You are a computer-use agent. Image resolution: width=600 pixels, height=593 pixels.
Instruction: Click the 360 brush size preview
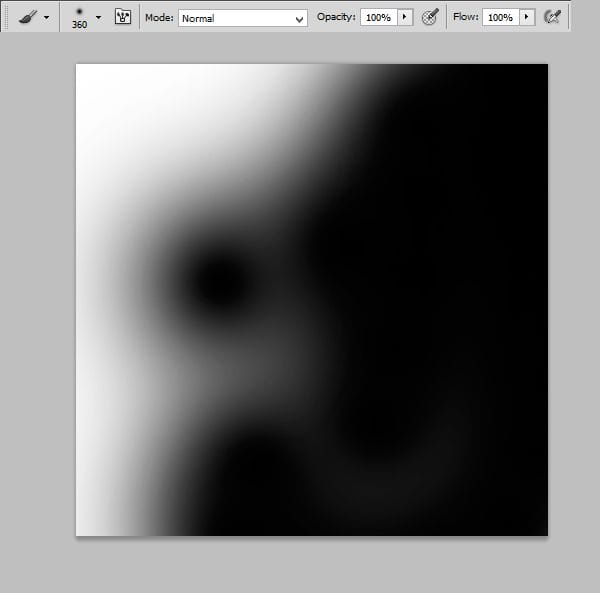pyautogui.click(x=79, y=17)
